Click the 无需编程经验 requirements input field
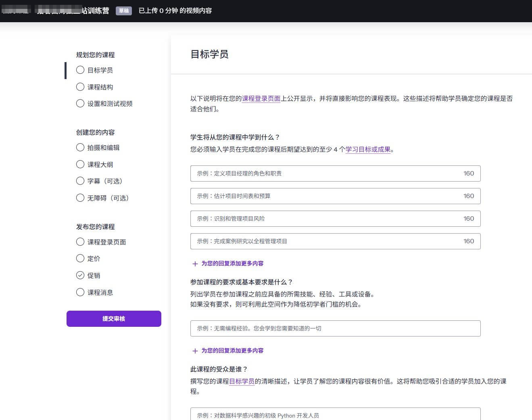 tap(336, 328)
